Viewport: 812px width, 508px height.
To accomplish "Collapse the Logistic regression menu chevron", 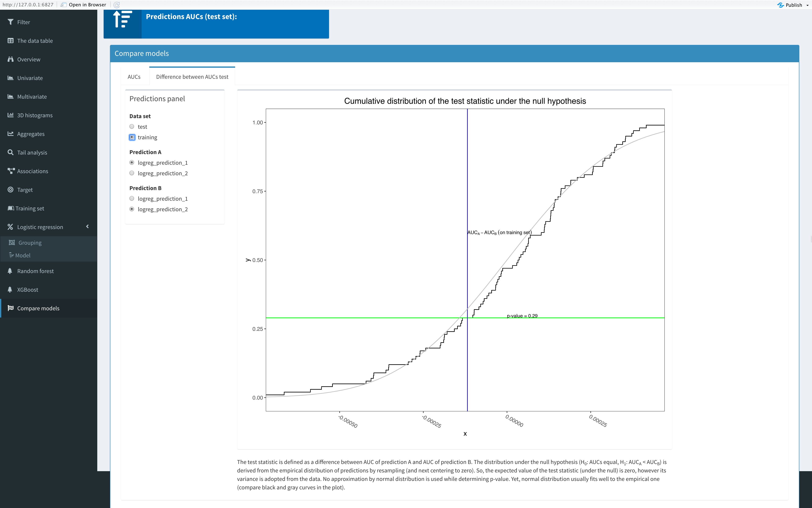I will [x=88, y=227].
